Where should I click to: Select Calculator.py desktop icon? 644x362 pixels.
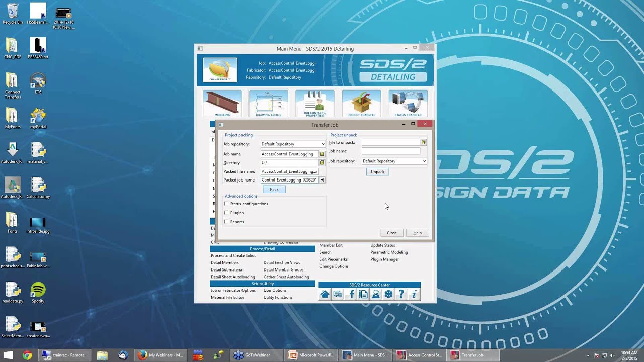click(38, 188)
